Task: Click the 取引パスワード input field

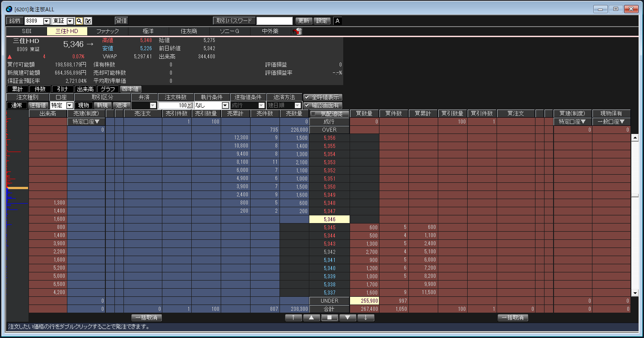Action: click(x=275, y=21)
